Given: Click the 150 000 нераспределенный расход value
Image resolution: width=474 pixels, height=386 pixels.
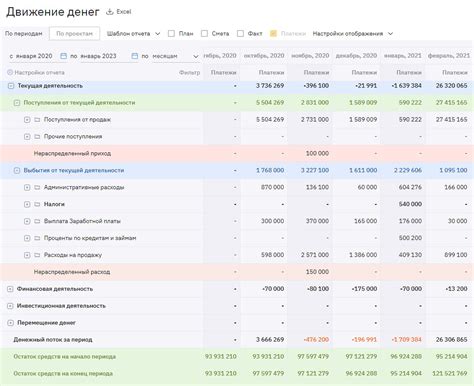Looking at the screenshot, I should click(317, 272).
